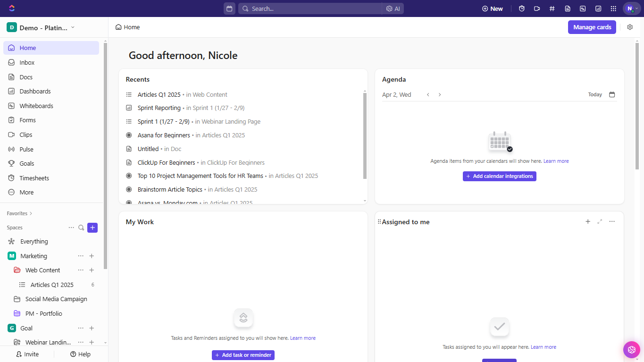Click Learn more link in Agenda card
Screen dimensions: 644x362
point(556,161)
